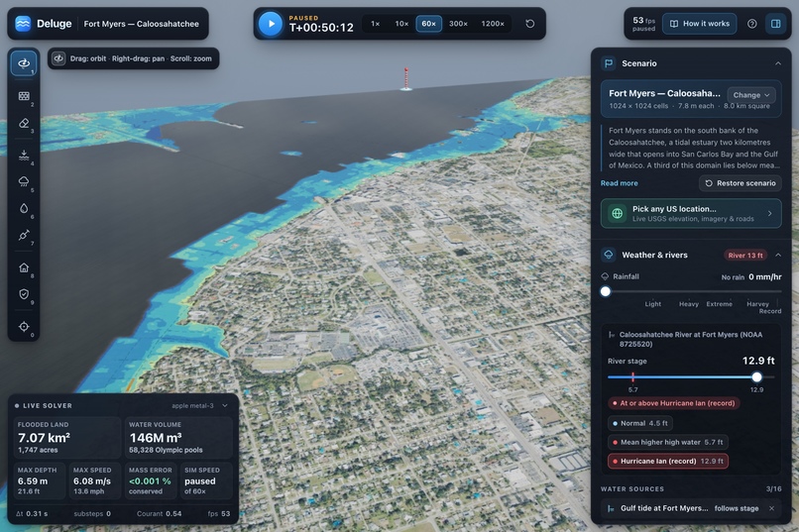Open Pick any US location

coord(691,213)
